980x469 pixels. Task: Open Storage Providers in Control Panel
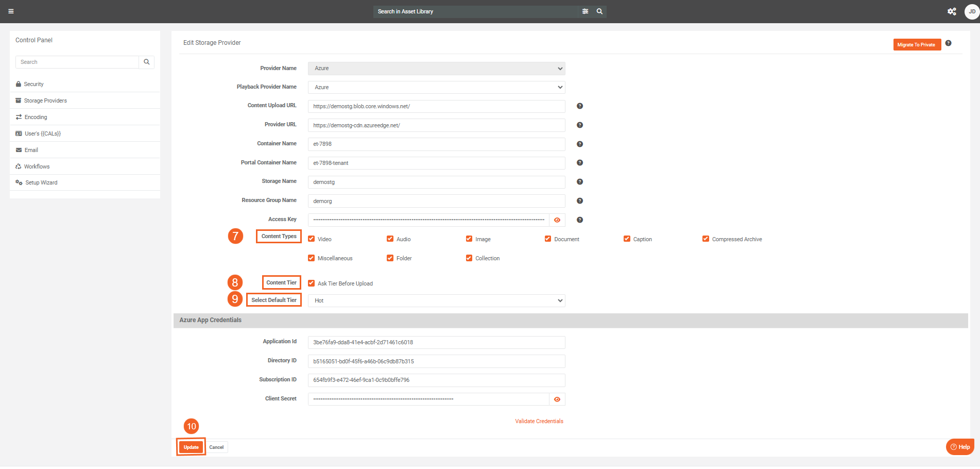[45, 100]
